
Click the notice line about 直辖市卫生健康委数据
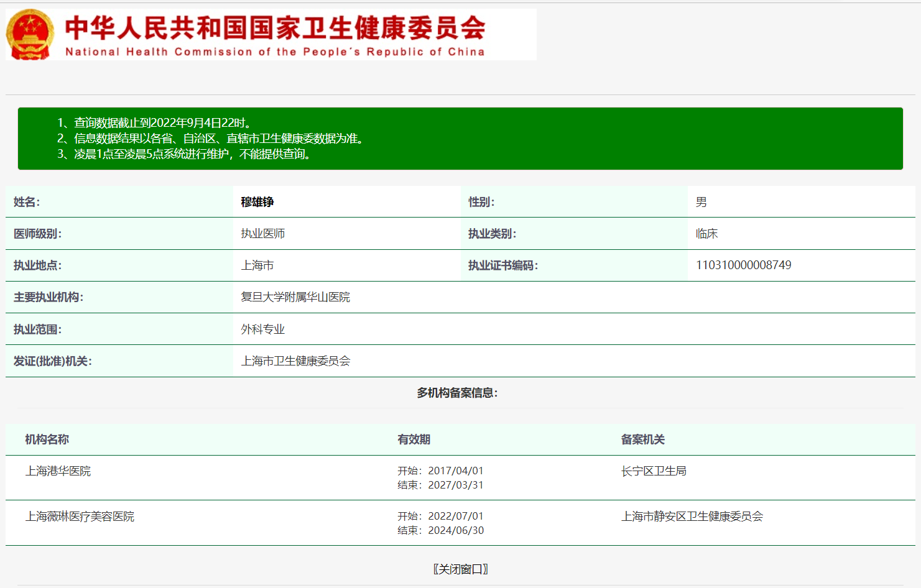pyautogui.click(x=211, y=139)
